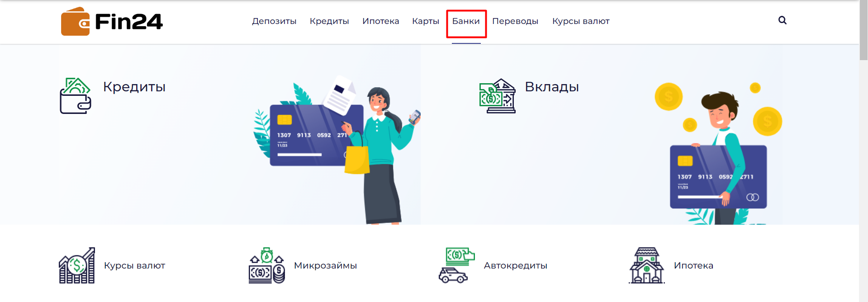This screenshot has height=302, width=868.
Task: Open search with the magnifier icon
Action: coord(783,20)
